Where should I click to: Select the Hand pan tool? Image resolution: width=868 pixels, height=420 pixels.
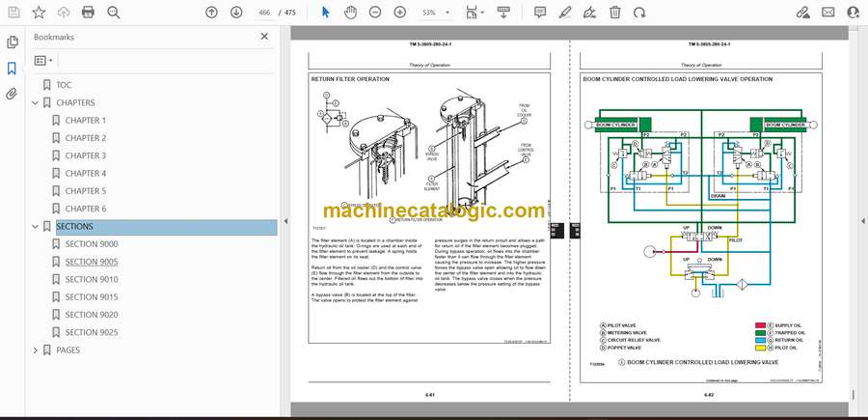pyautogui.click(x=350, y=13)
